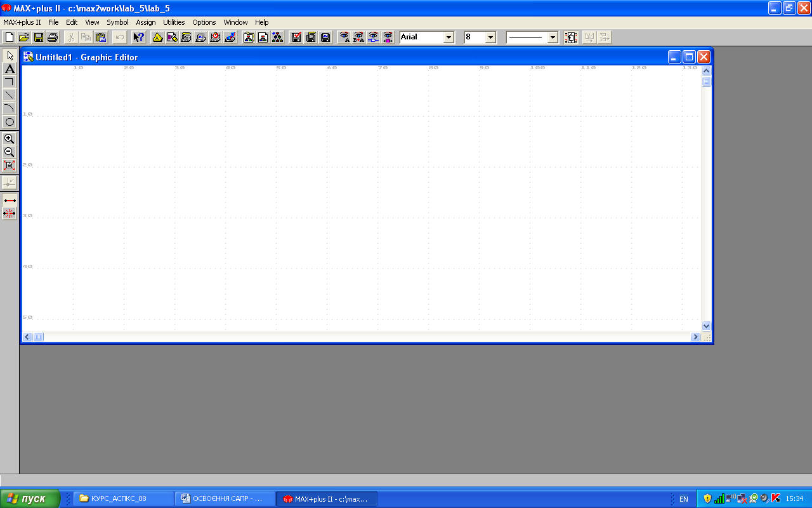Open the MAX+plus II menu
The width and height of the screenshot is (812, 508).
[x=22, y=22]
